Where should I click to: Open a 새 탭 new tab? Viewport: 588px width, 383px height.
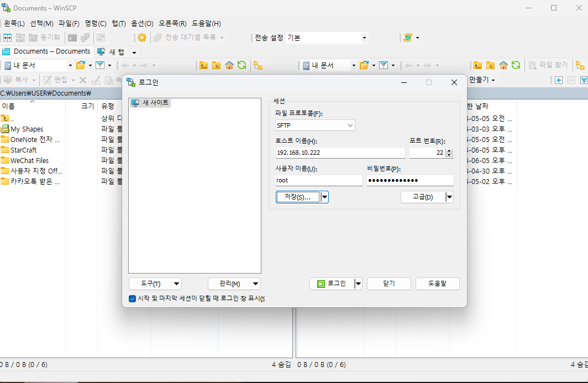click(x=112, y=52)
